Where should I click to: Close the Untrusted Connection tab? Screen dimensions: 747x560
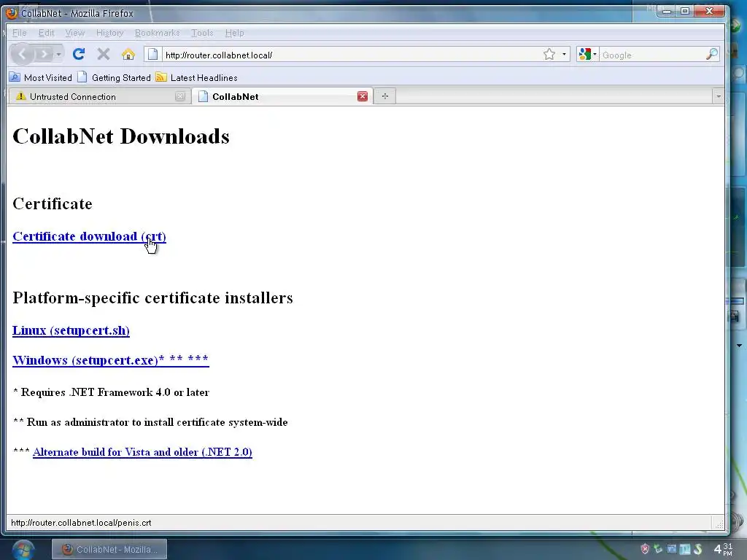coord(180,97)
